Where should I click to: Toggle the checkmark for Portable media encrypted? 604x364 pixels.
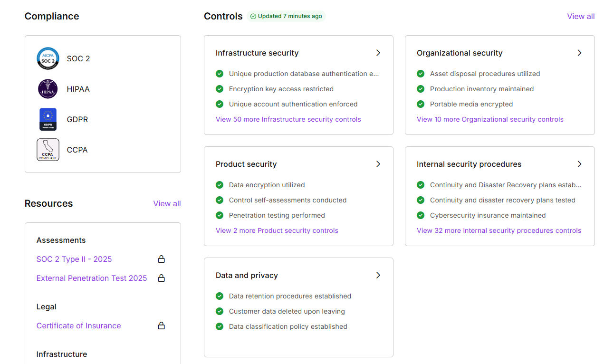(x=421, y=104)
